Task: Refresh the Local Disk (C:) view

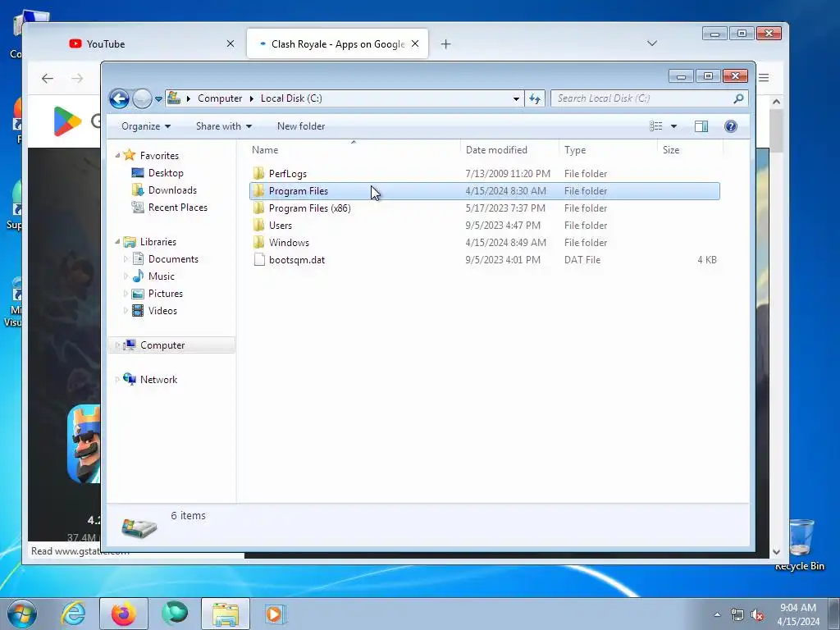Action: pos(535,98)
